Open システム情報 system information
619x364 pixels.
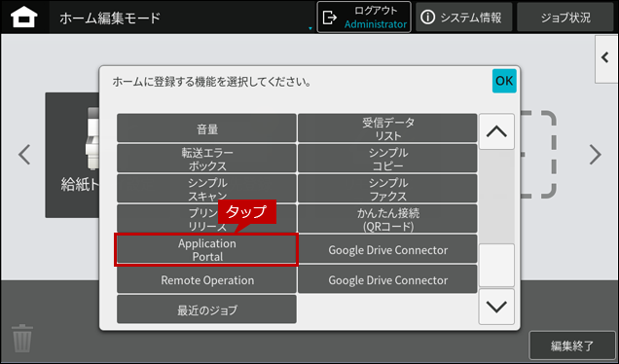pos(464,18)
